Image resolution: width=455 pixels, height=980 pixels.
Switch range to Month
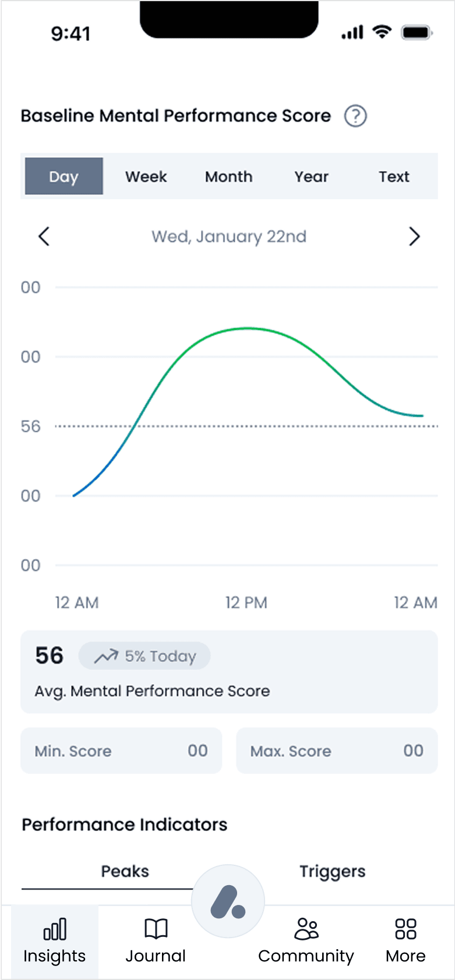point(229,176)
